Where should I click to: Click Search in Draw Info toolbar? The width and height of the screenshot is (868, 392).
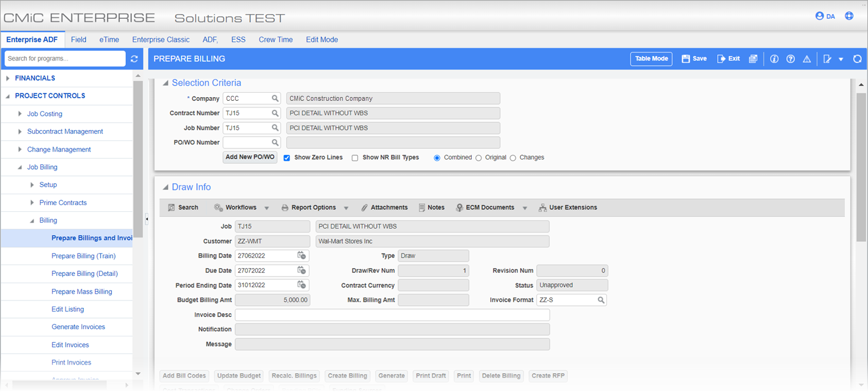(183, 208)
